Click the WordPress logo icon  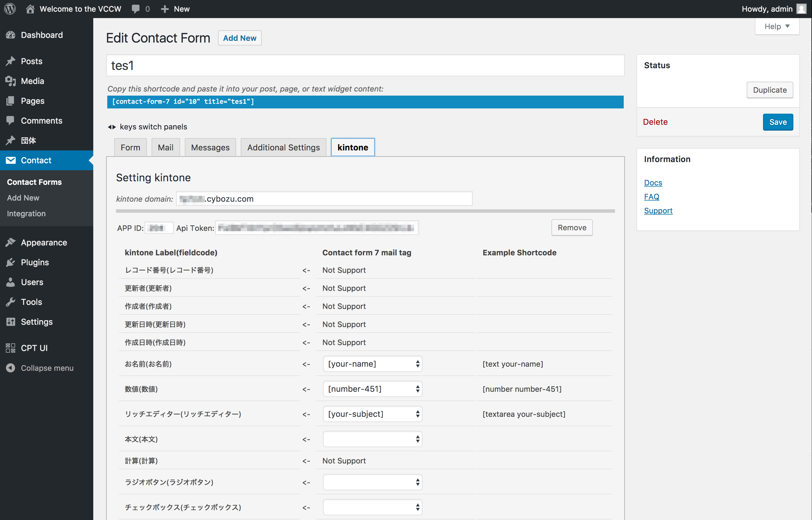click(x=10, y=9)
